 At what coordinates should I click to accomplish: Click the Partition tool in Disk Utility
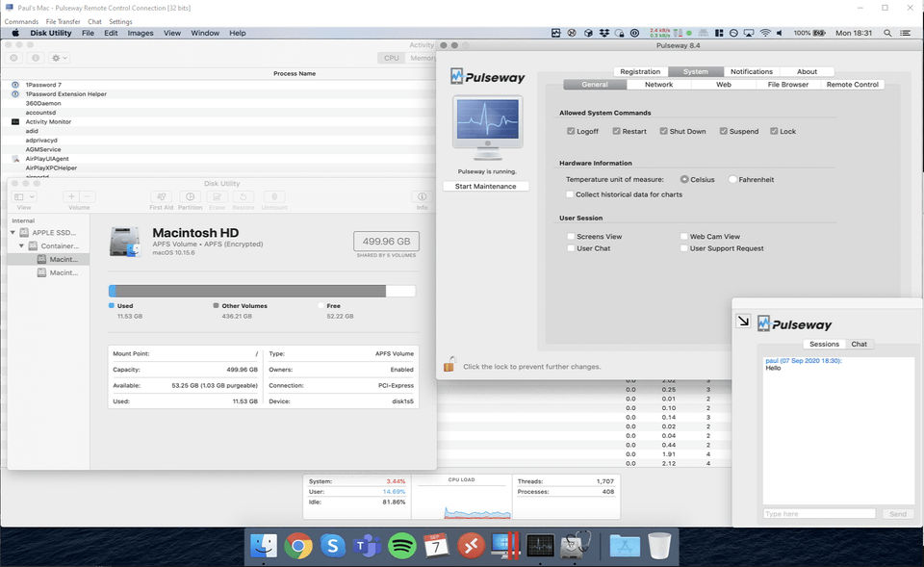(x=190, y=196)
